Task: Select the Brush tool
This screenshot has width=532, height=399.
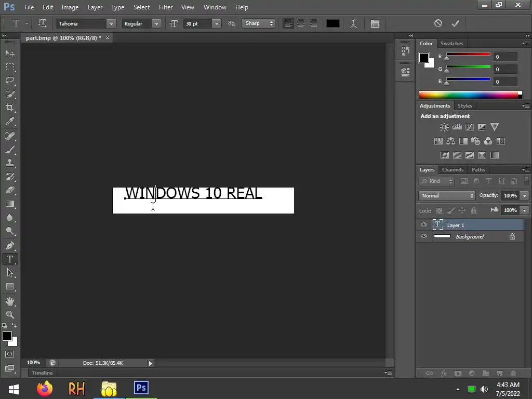Action: coord(10,150)
